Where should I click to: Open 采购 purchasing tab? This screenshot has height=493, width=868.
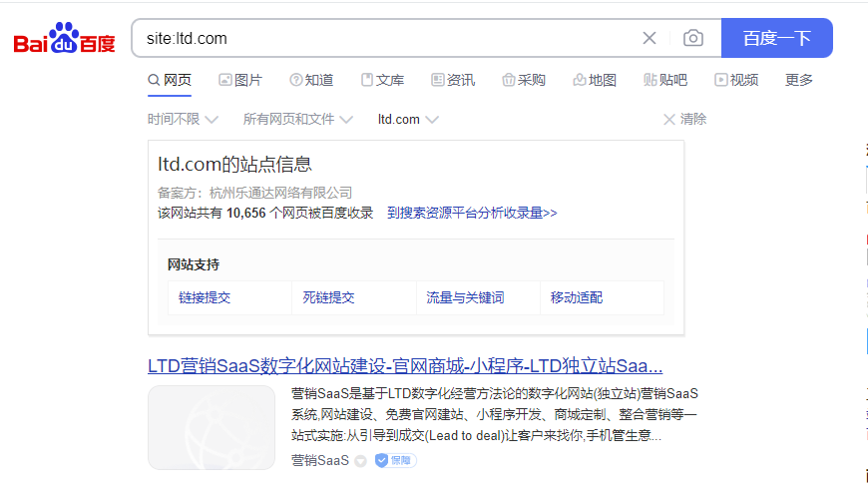[524, 80]
